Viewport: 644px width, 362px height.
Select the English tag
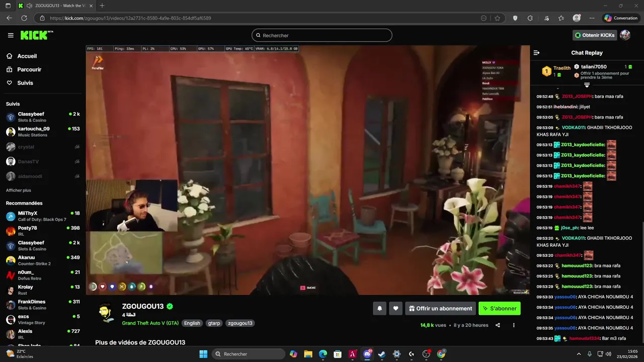[x=192, y=323]
